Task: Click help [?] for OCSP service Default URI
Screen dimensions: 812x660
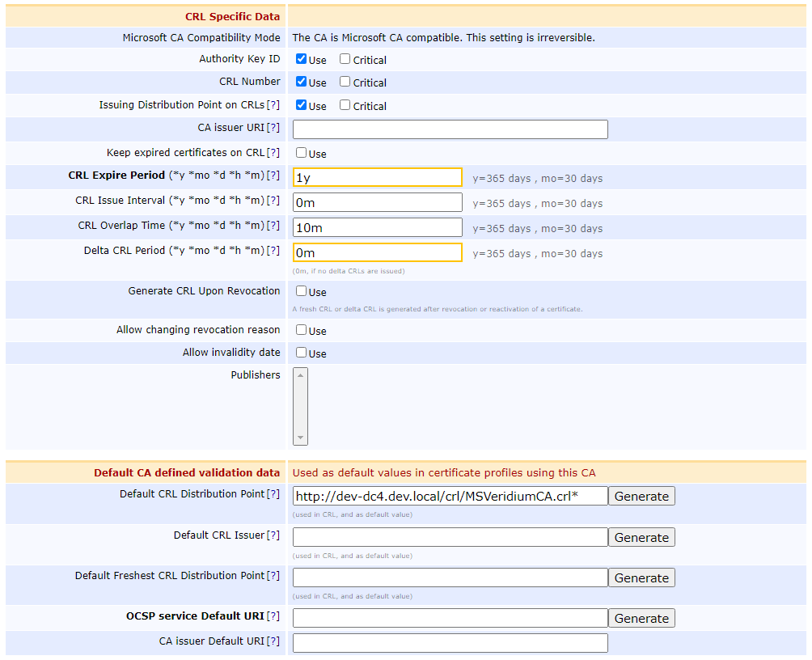Action: click(273, 616)
